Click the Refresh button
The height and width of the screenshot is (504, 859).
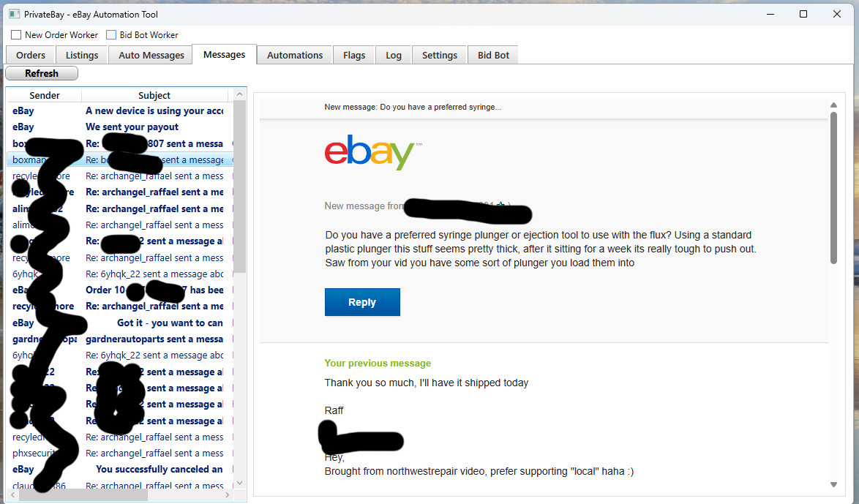(42, 73)
